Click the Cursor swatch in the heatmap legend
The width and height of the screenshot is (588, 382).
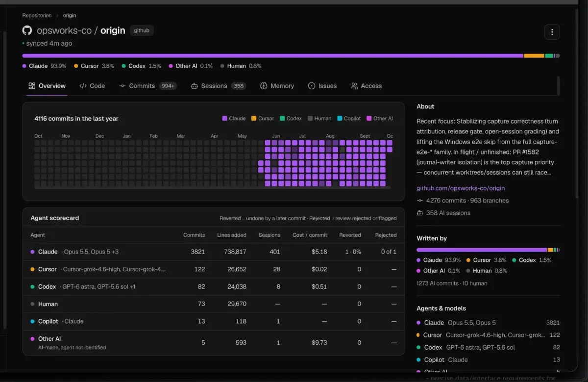point(254,118)
